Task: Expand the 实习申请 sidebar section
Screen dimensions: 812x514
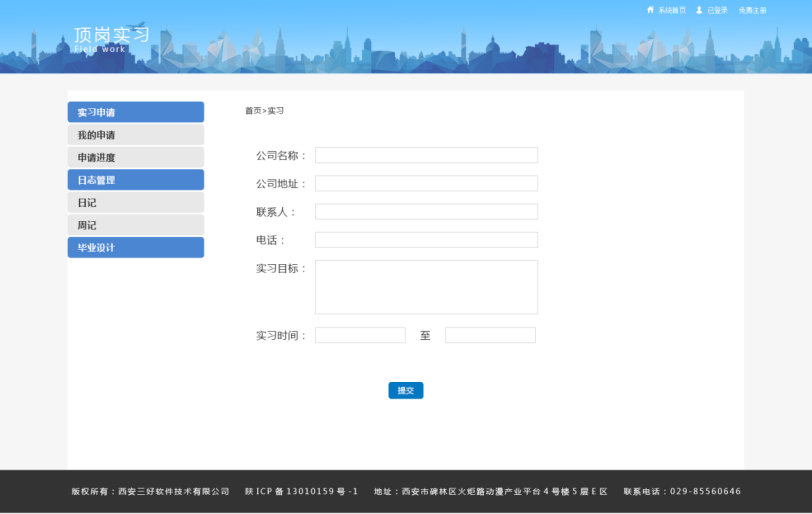Action: (135, 112)
